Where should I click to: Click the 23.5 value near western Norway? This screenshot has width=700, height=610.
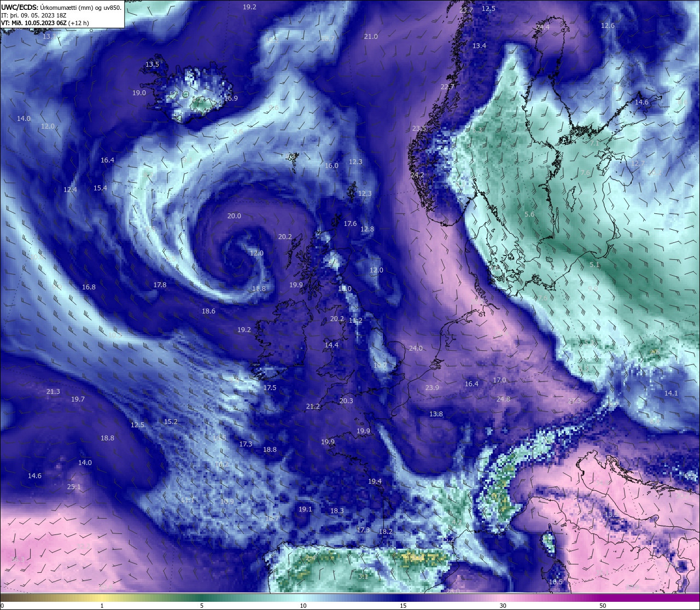pos(419,129)
